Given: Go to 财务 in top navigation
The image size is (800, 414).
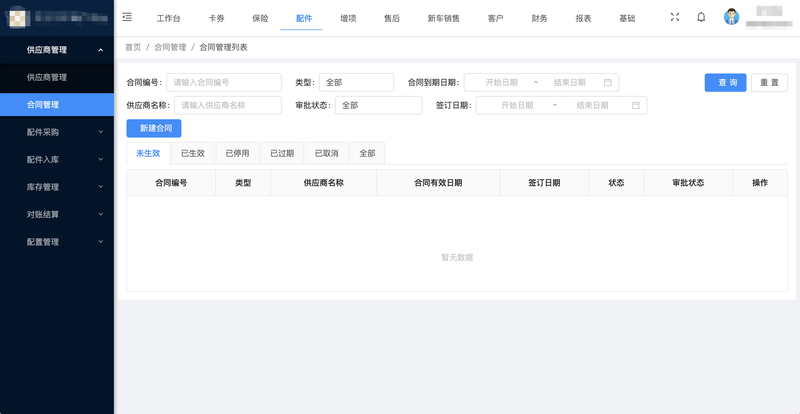Looking at the screenshot, I should 539,18.
